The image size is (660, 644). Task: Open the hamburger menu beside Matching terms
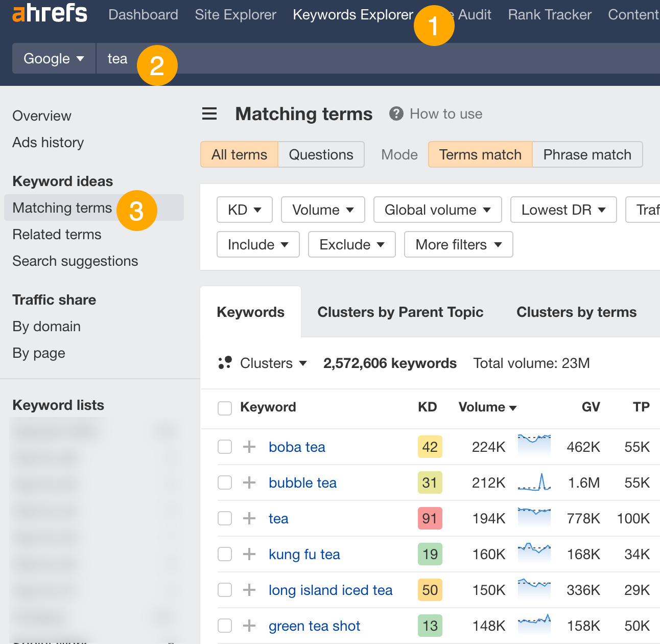[209, 113]
